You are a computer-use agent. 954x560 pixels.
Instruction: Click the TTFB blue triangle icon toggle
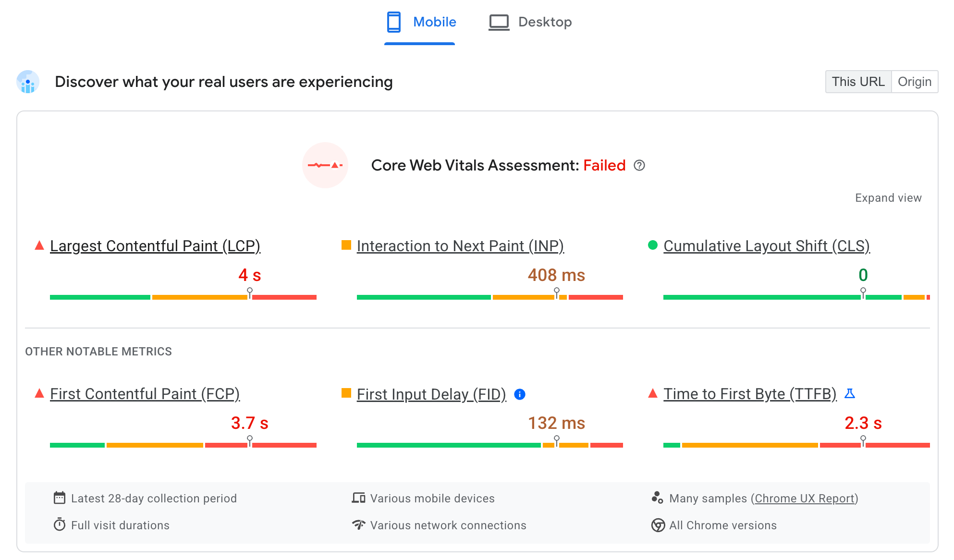tap(849, 393)
